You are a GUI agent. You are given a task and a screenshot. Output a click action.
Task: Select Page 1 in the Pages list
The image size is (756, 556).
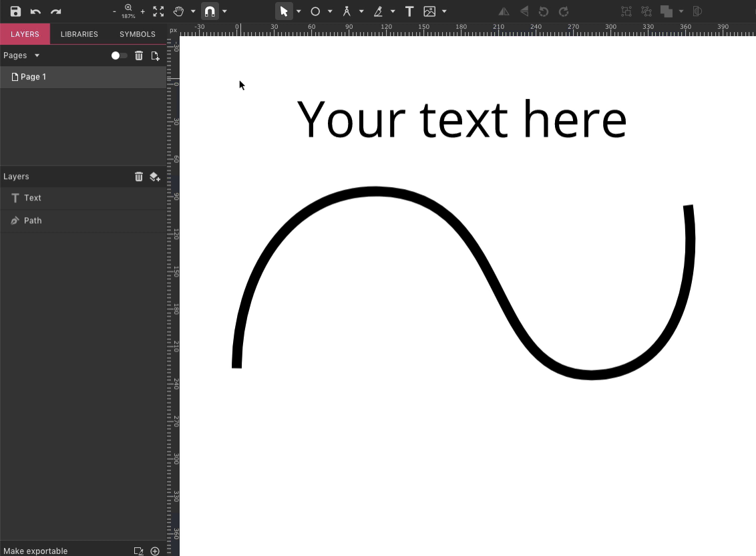point(33,77)
